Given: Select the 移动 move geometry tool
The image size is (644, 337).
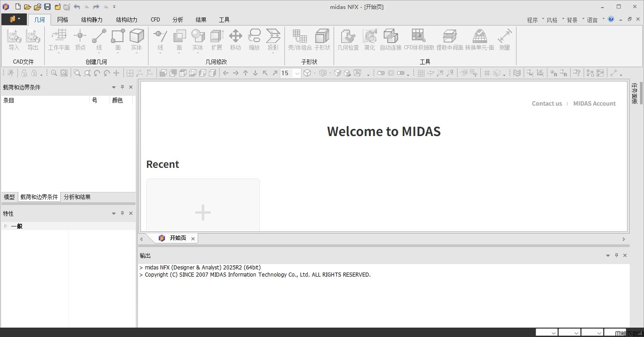Looking at the screenshot, I should click(235, 39).
